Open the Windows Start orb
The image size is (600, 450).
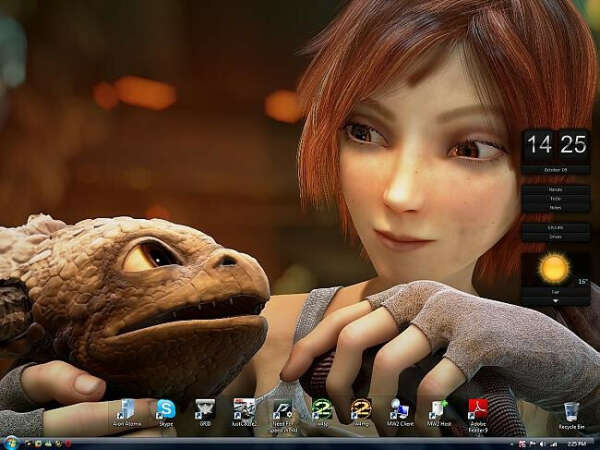click(x=11, y=443)
